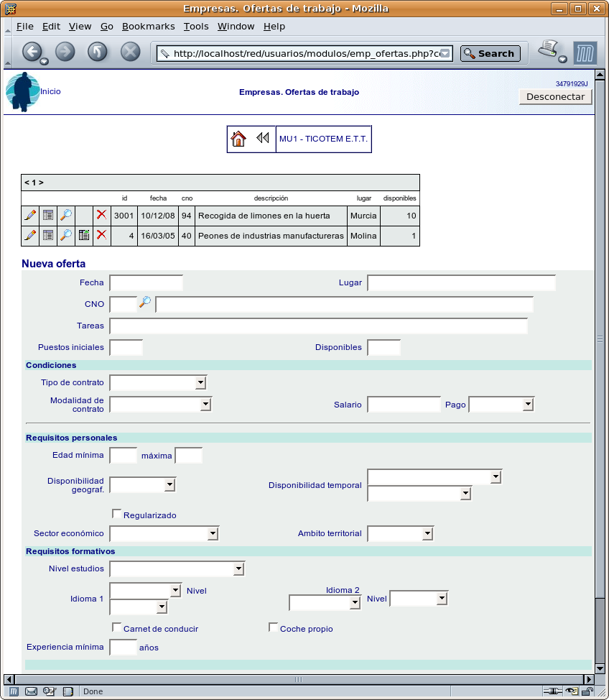Click the scroll-down arrow of the vertical scrollbar
This screenshot has width=609, height=700.
point(600,668)
